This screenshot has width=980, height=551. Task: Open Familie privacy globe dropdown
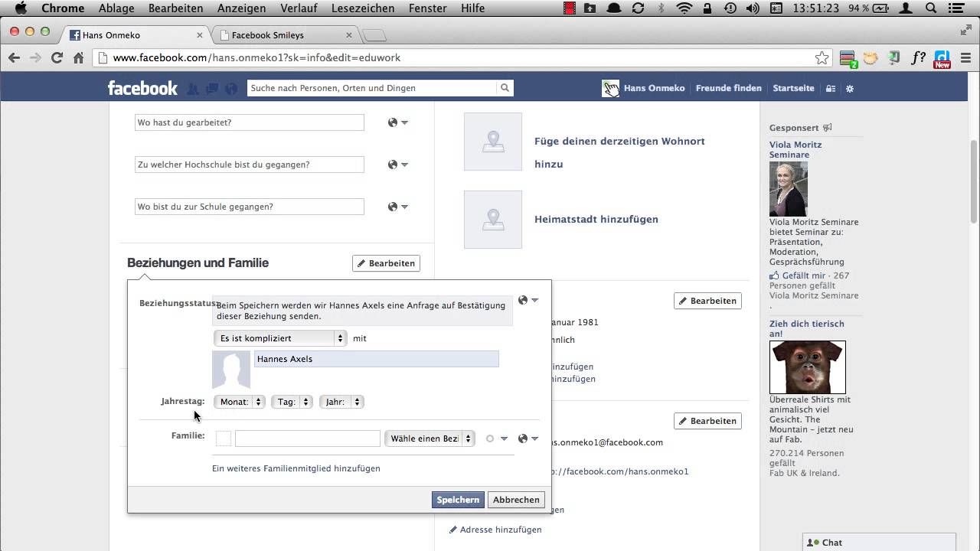(528, 439)
